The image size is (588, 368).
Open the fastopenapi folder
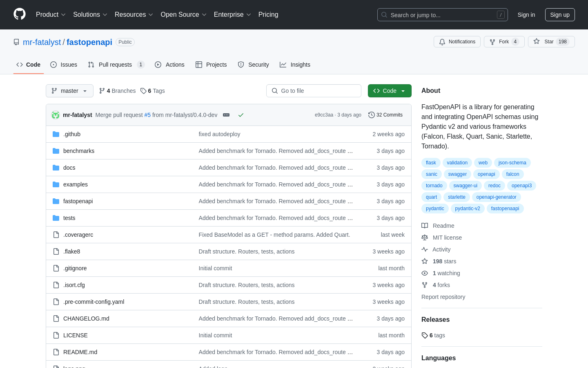78,201
